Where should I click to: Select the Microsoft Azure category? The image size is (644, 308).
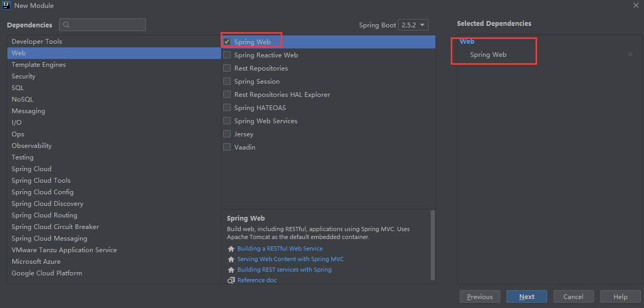114,262
